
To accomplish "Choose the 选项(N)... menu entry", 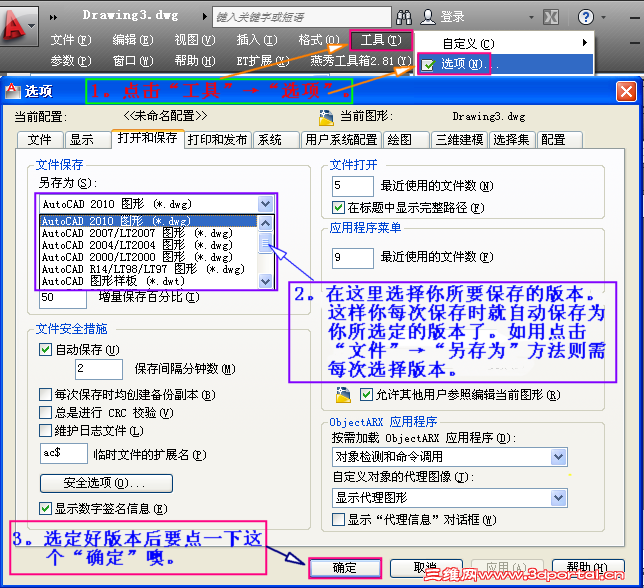I will click(504, 64).
